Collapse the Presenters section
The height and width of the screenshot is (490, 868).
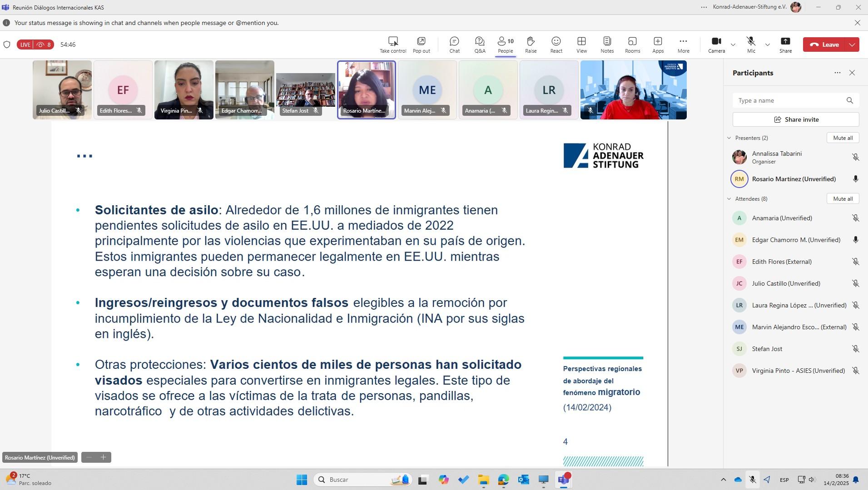coord(729,138)
